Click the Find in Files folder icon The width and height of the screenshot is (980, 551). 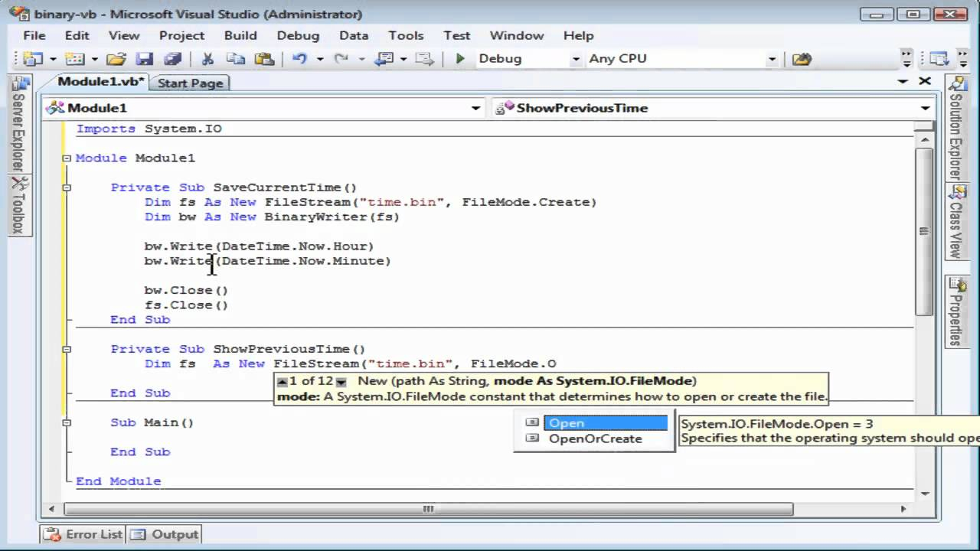(x=802, y=59)
